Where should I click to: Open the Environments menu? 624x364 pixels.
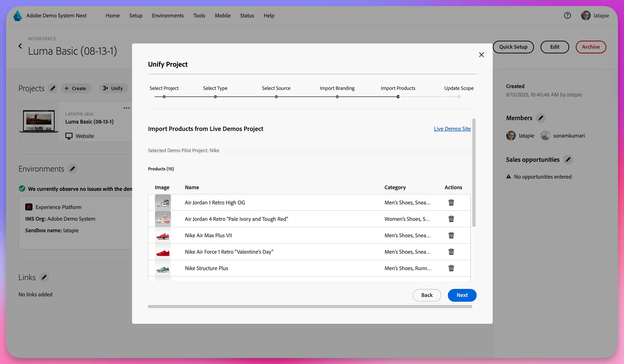pos(168,16)
